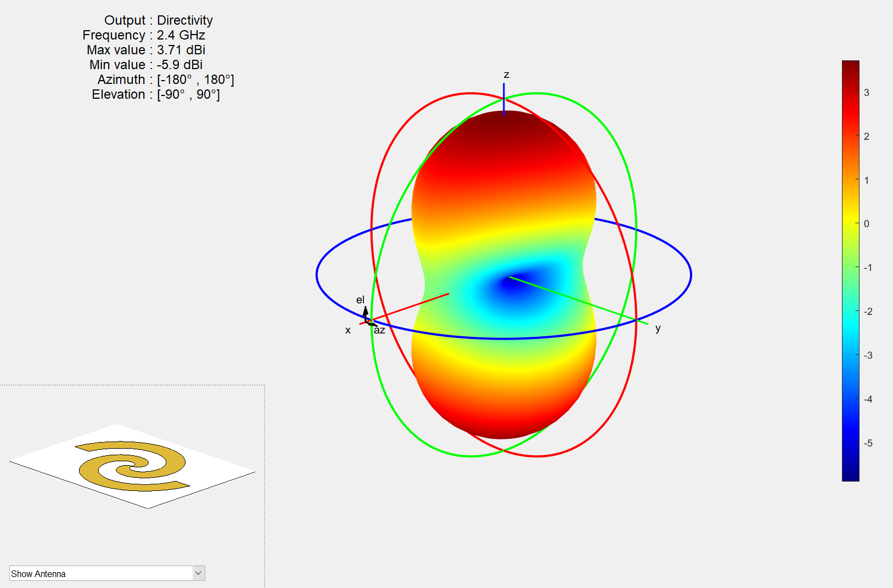Open the Show Antenna dropdown
Image resolution: width=893 pixels, height=588 pixels.
(x=107, y=573)
